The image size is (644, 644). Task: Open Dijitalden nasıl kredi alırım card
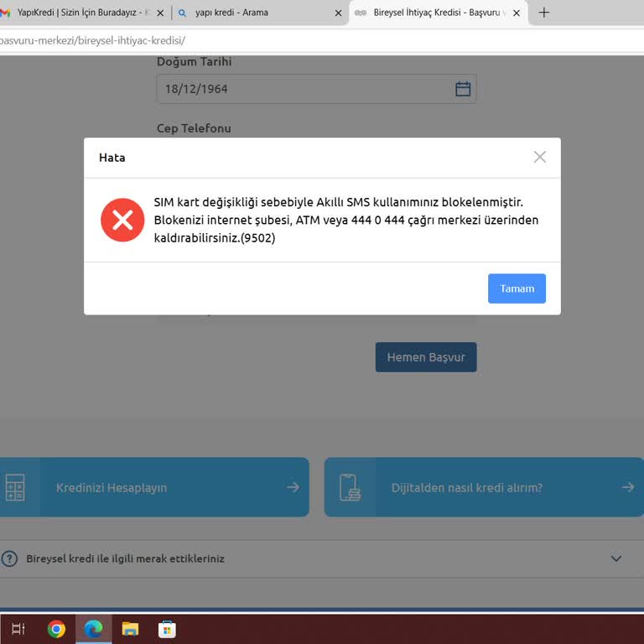483,487
